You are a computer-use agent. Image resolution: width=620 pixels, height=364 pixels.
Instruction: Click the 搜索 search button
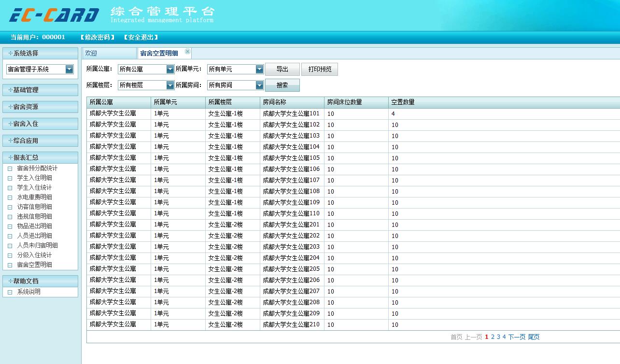pyautogui.click(x=282, y=85)
